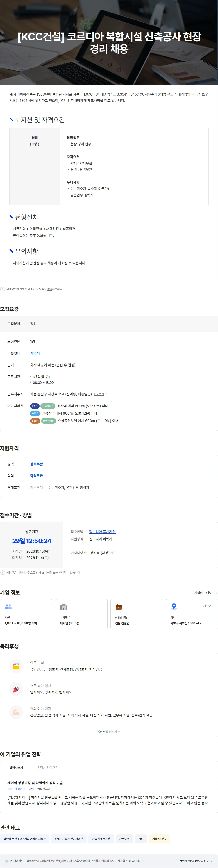Viewport: 218px width, 868px height.
Task: Click the 경의중앙선 badge next to 효창공원앞역
Action: 48,420
